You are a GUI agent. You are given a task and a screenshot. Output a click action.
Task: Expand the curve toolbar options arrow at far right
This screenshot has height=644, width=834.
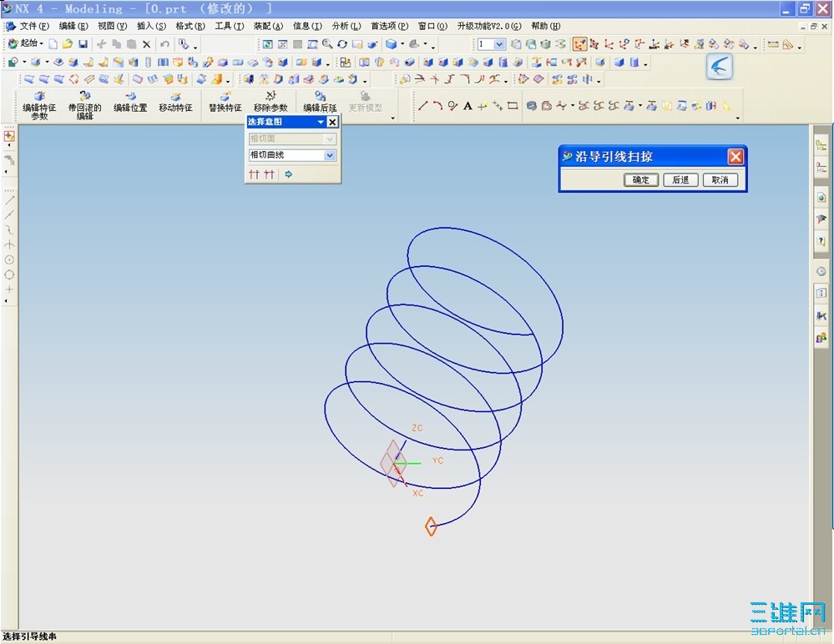[738, 118]
